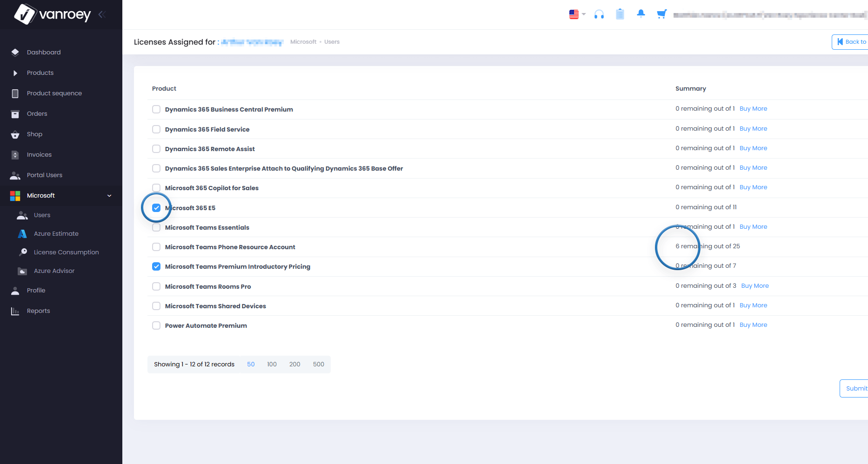Open the Dashboard icon in sidebar
The image size is (868, 464).
(15, 52)
